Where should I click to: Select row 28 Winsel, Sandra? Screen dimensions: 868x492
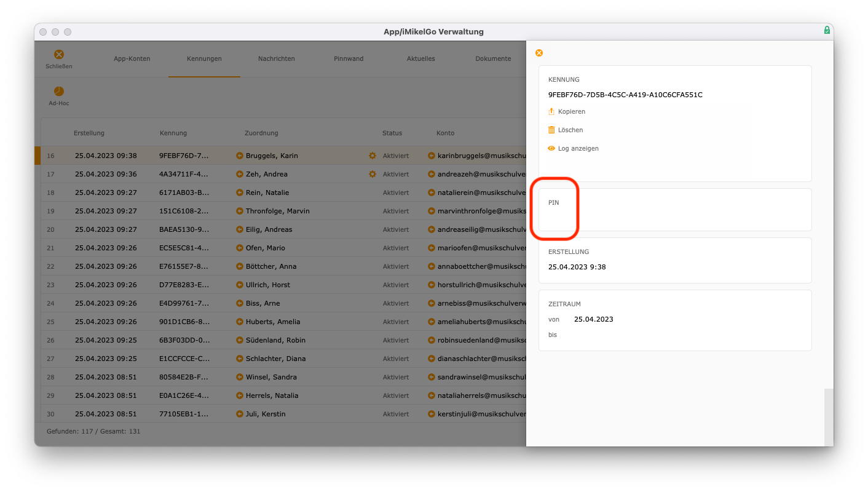click(283, 377)
